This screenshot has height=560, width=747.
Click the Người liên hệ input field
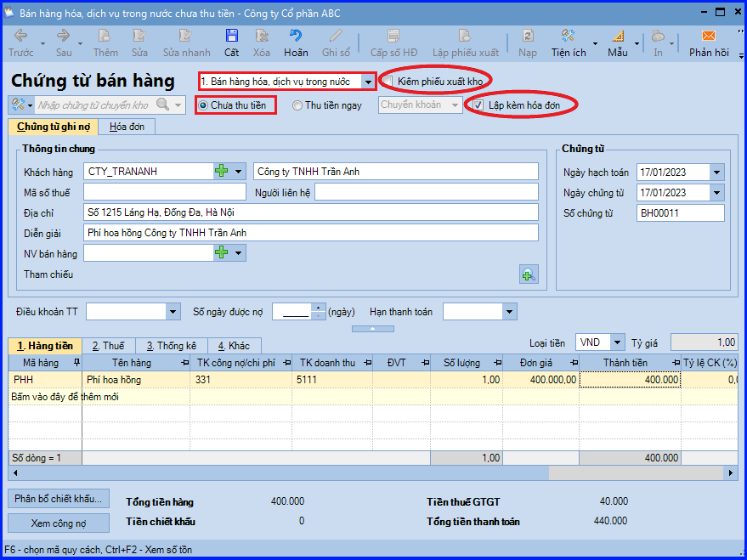coord(427,192)
